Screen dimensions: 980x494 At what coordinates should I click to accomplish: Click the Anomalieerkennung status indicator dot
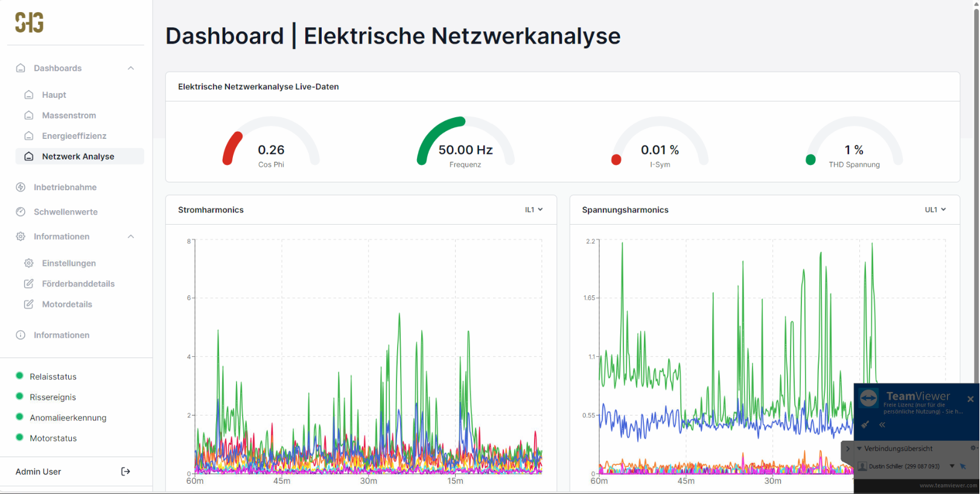[19, 417]
